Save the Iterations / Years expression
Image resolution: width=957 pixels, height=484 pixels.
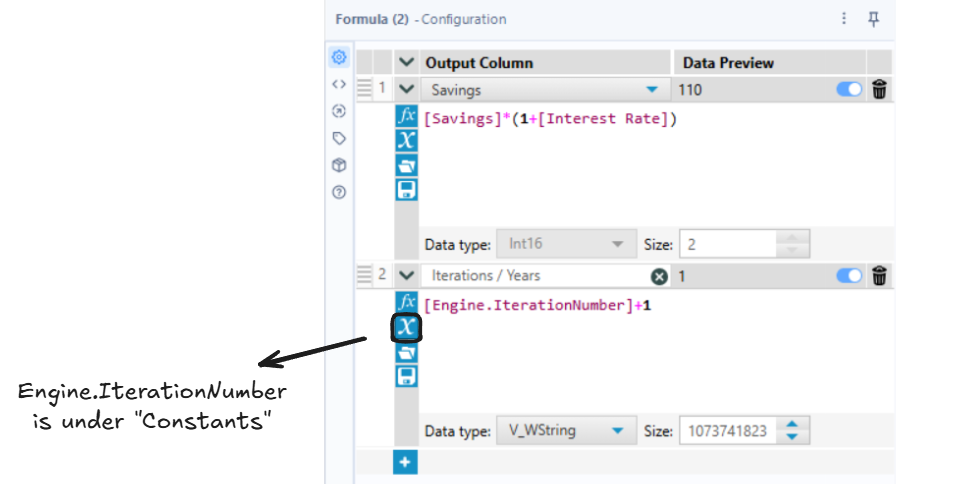pos(406,376)
